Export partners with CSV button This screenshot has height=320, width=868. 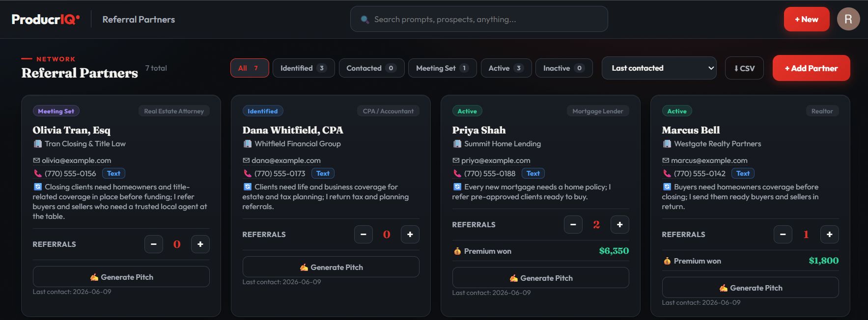[x=744, y=68]
